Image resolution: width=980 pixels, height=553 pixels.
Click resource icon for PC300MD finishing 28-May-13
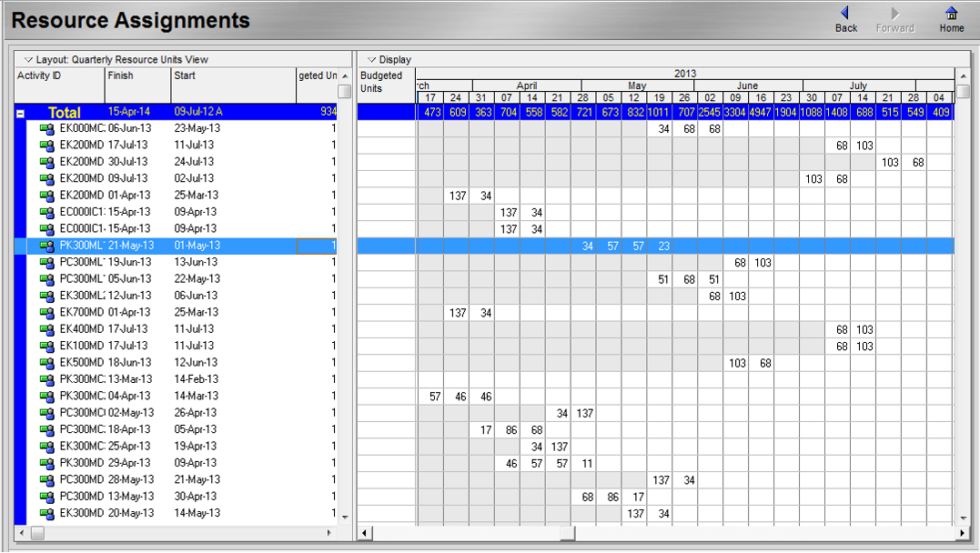[47, 479]
